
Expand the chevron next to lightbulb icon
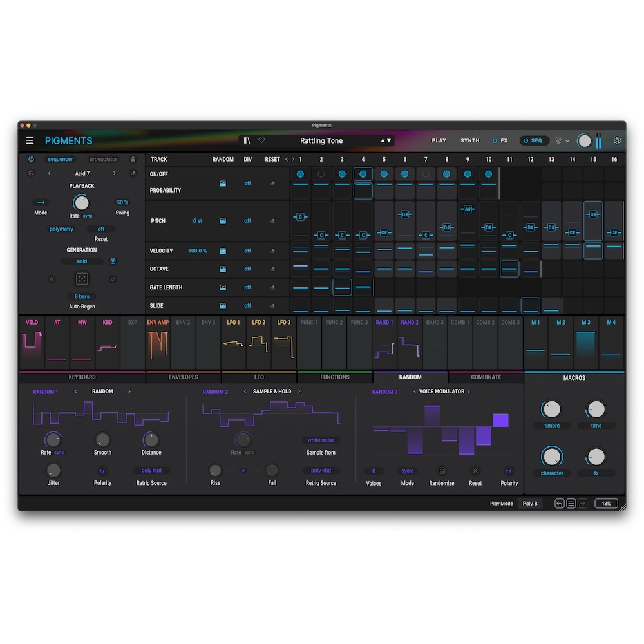tap(567, 141)
